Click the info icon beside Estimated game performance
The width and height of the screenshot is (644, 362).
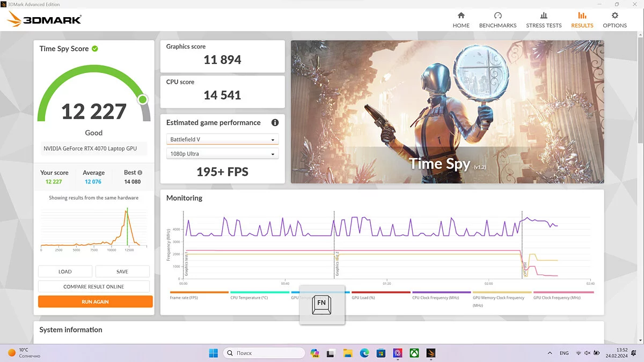tap(275, 123)
